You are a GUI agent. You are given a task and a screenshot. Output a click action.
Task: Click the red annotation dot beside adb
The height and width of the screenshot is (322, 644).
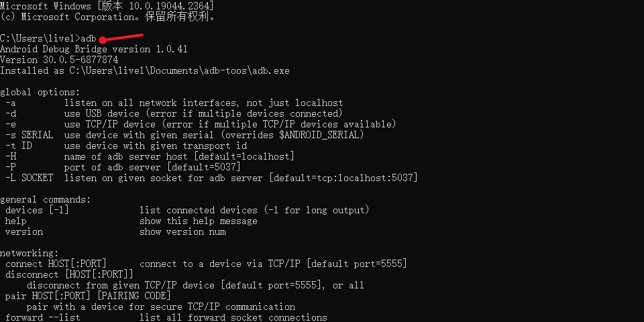coord(103,40)
